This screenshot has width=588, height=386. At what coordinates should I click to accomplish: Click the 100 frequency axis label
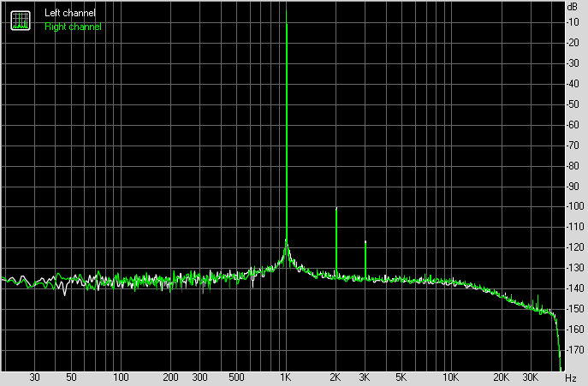121,377
